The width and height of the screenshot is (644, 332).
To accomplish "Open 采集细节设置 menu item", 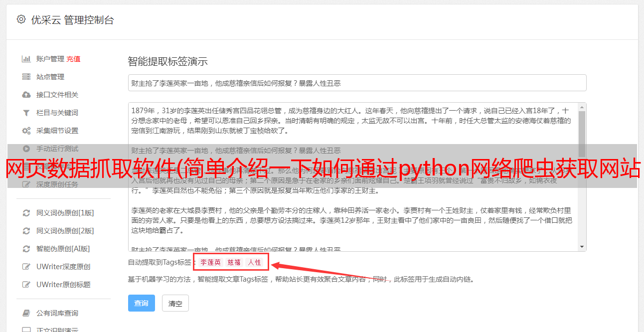I will coord(57,131).
